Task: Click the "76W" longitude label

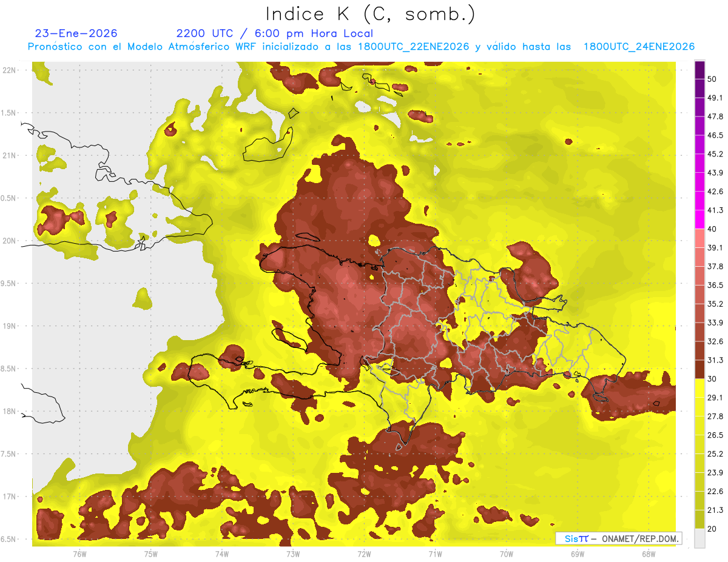Action: coord(79,554)
